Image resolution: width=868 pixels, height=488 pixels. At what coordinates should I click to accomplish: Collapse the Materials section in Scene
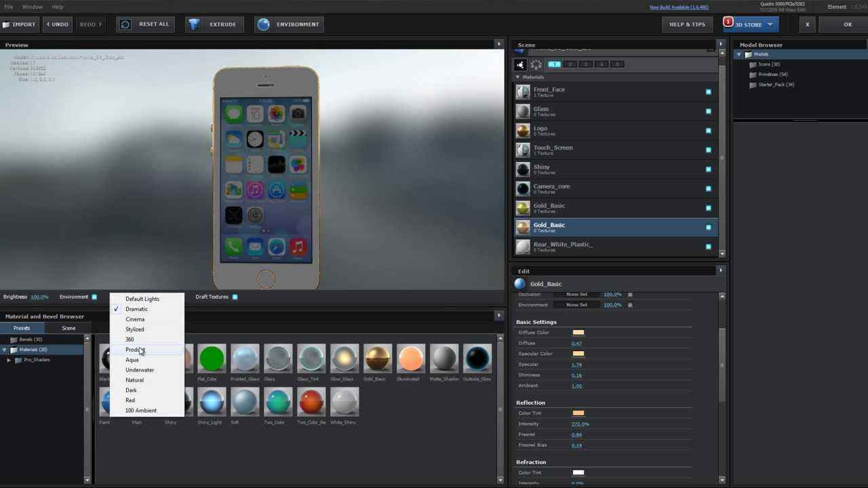click(x=518, y=77)
